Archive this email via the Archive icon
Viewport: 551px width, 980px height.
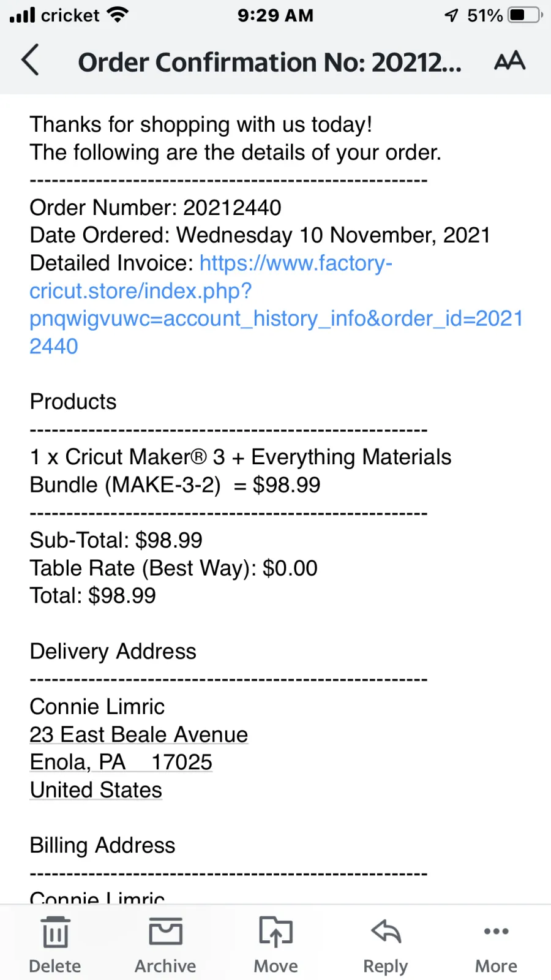[x=166, y=931]
